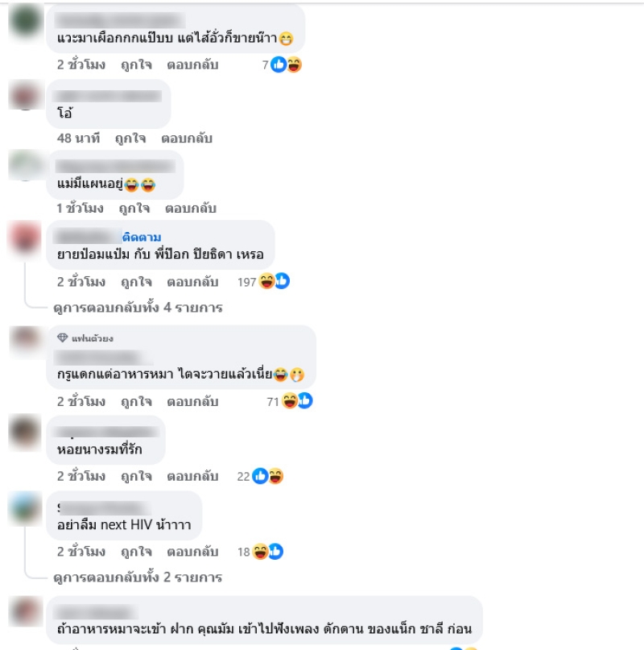644x650 pixels.
Task: Reply to the อย่าลืม next HIV comment
Action: click(192, 552)
